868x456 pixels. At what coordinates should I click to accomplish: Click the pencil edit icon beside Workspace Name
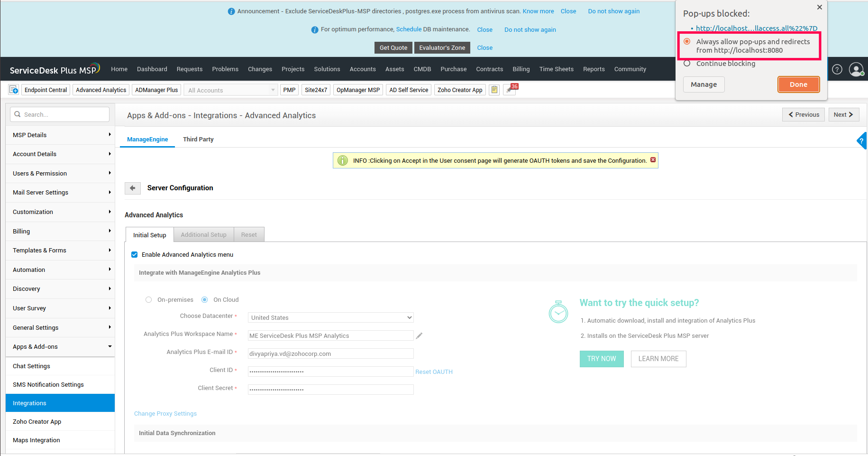coord(419,335)
